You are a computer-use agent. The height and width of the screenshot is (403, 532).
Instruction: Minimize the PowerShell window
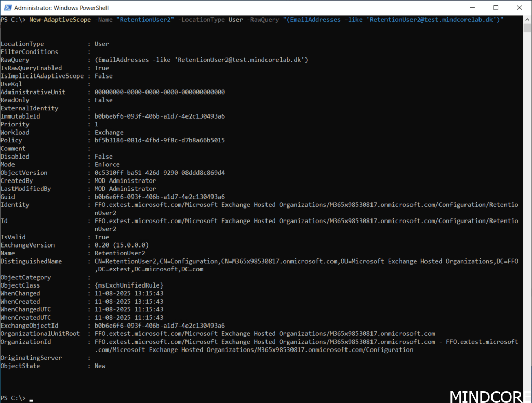(x=472, y=8)
